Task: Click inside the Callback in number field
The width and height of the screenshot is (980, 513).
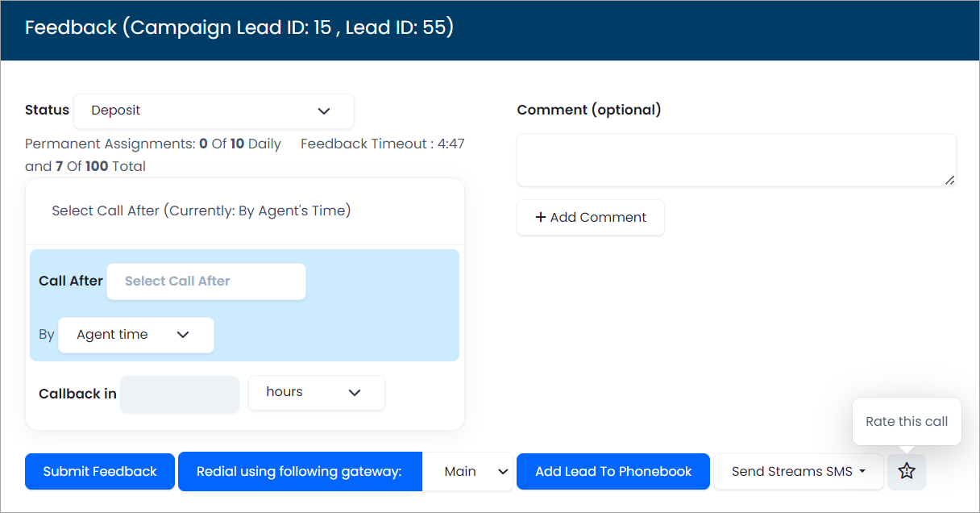Action: 179,394
